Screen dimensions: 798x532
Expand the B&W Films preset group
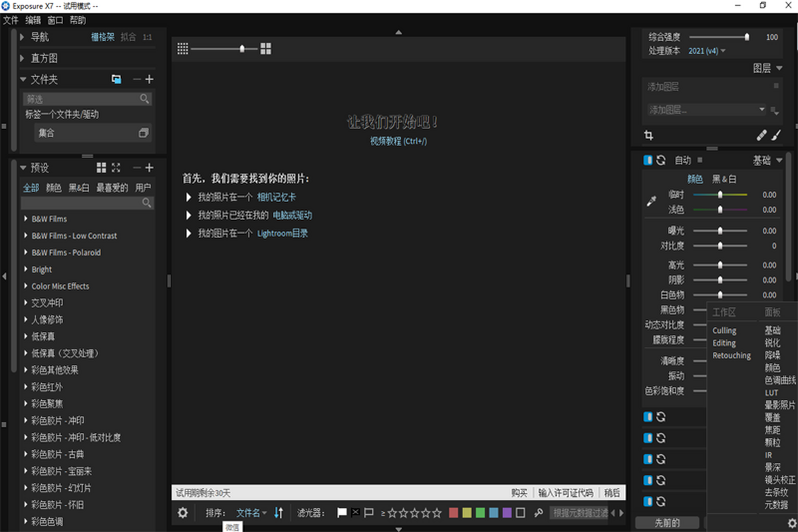(25, 219)
